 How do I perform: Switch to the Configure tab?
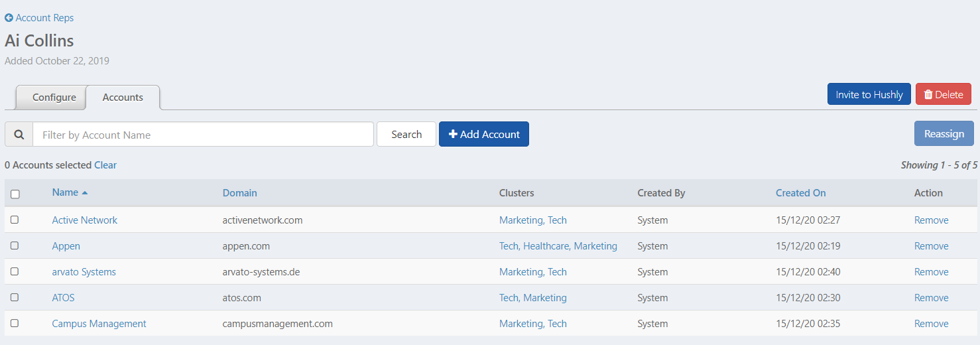pyautogui.click(x=54, y=98)
